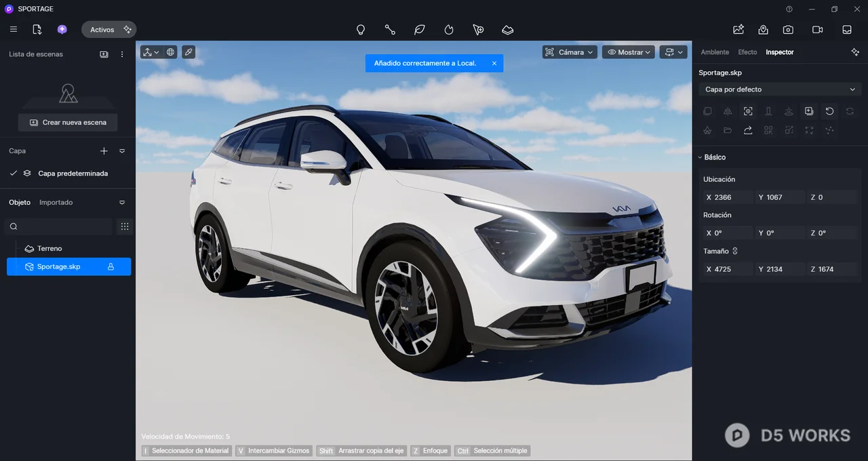Edit Tamaño X value 4725
The image size is (868, 461).
(728, 269)
